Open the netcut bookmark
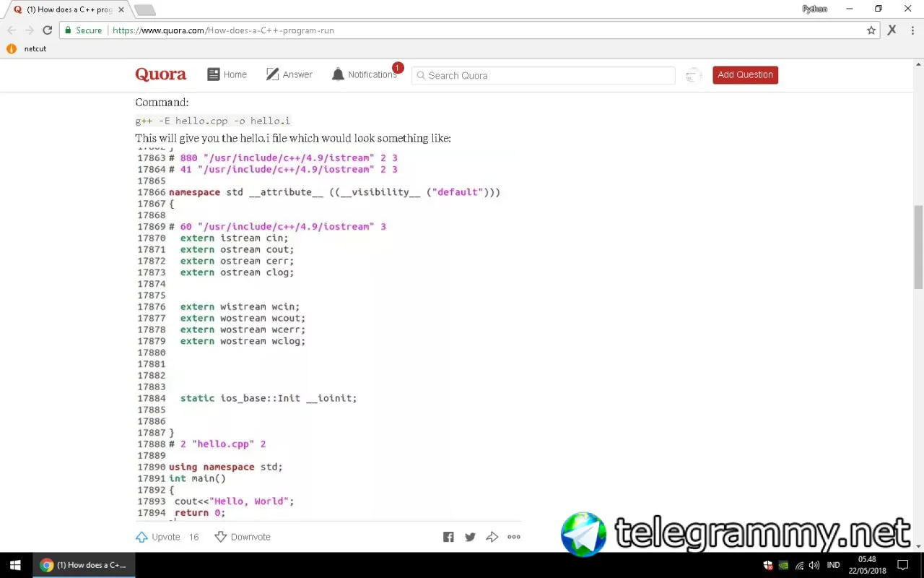Screen dimensions: 924x578 coord(27,49)
